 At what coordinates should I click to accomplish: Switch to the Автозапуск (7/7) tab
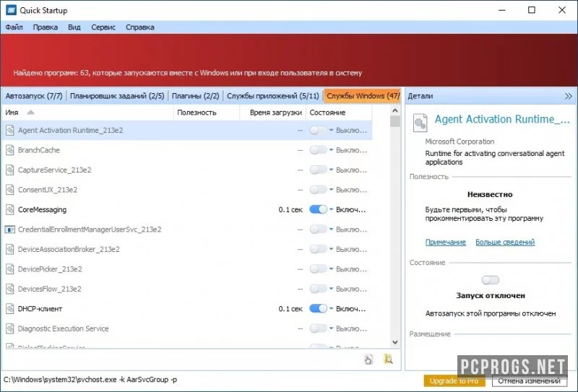tap(34, 96)
